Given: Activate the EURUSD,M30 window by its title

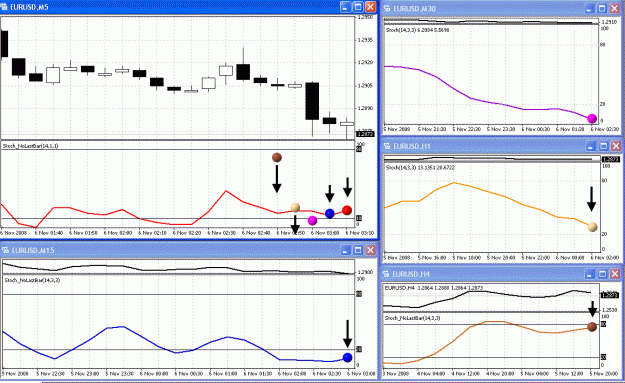Looking at the screenshot, I should point(415,9).
